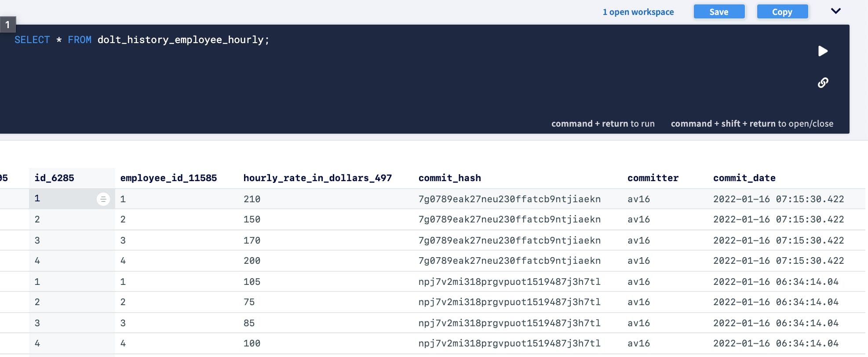This screenshot has width=868, height=357.
Task: Click the commit_hash column header
Action: click(449, 178)
